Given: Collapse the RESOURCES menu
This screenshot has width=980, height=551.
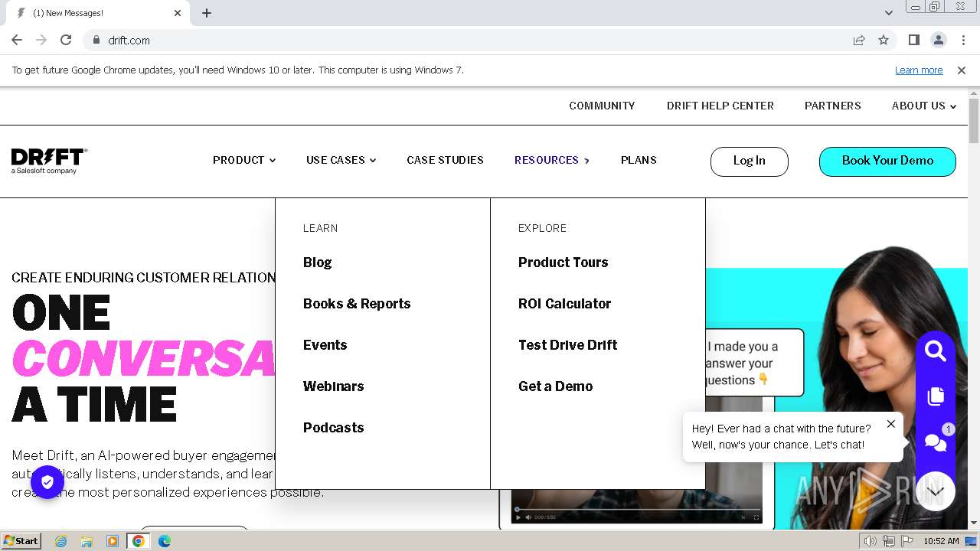Looking at the screenshot, I should [x=552, y=160].
